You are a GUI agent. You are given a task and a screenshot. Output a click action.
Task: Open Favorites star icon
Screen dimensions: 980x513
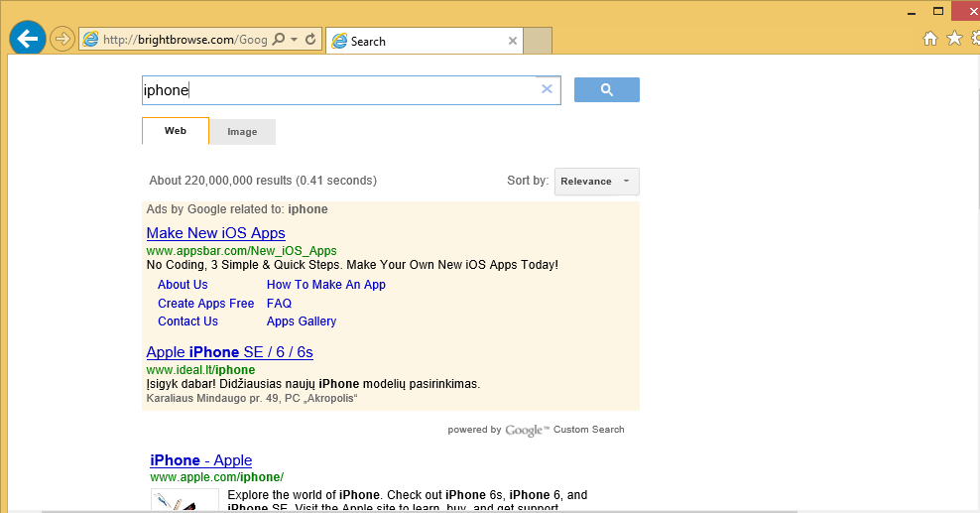click(954, 39)
